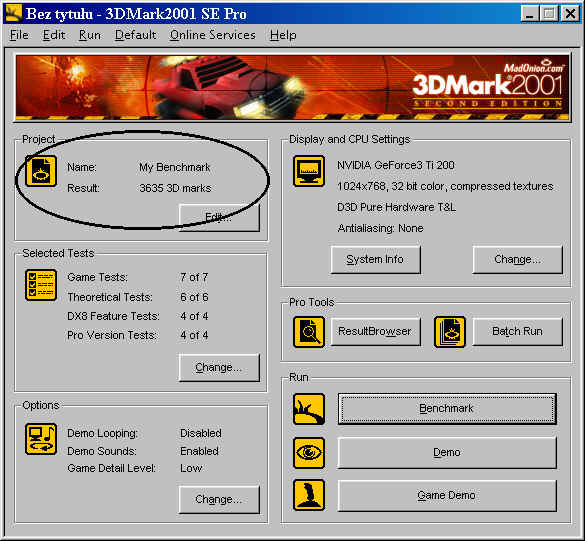The image size is (585, 541).
Task: Click the Benchmark run icon
Action: 309,409
